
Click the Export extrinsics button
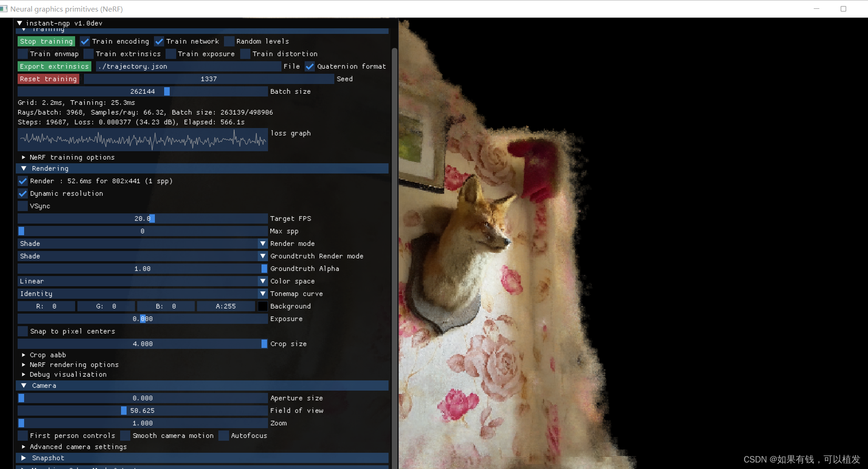[x=54, y=66]
